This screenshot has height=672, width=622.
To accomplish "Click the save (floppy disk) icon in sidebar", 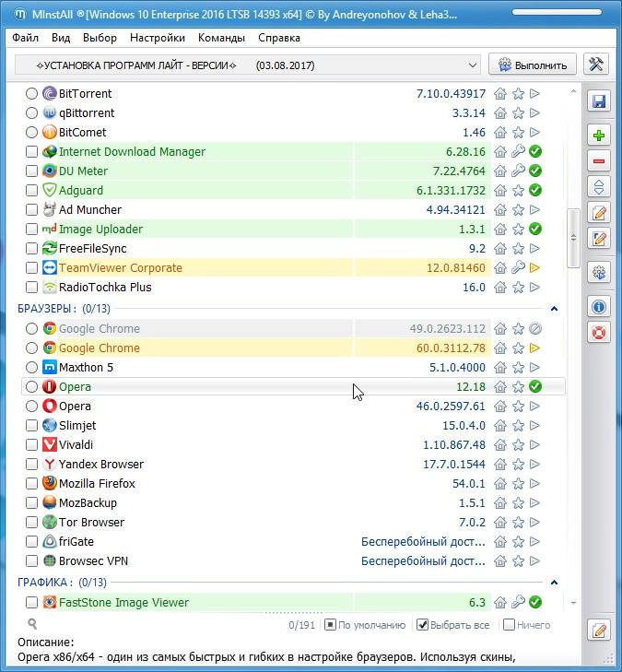I will 598,101.
